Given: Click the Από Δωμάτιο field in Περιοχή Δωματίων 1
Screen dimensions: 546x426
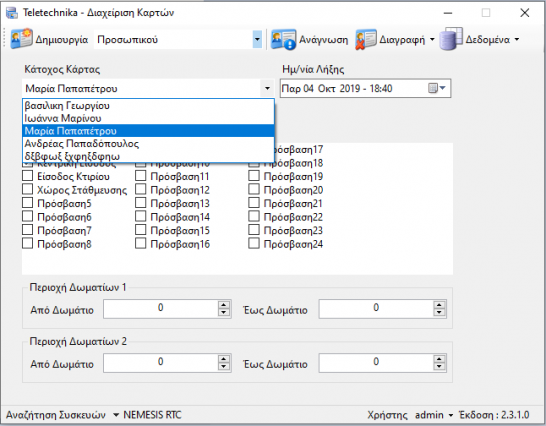Looking at the screenshot, I should tap(161, 309).
